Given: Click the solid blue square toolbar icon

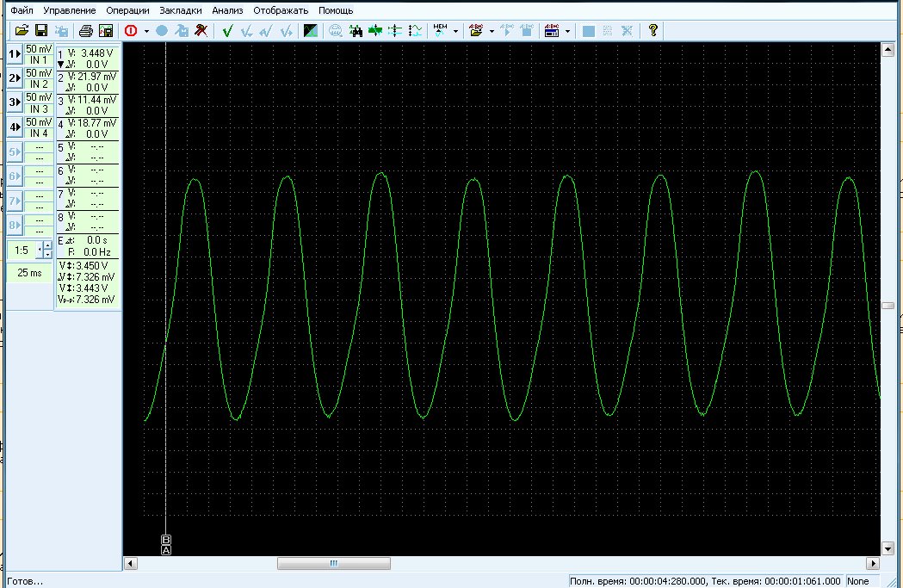Looking at the screenshot, I should coord(588,30).
